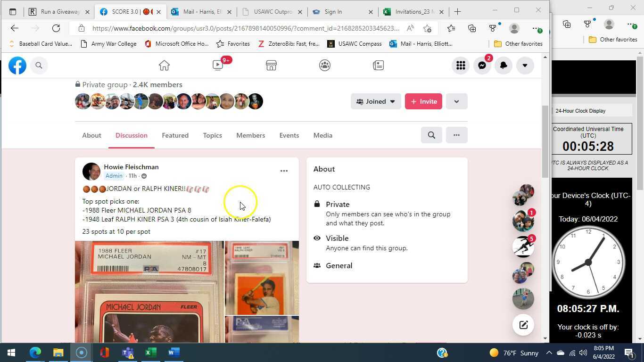Screen dimensions: 644x362
Task: Open the Facebook menu grid icon
Action: click(x=461, y=66)
